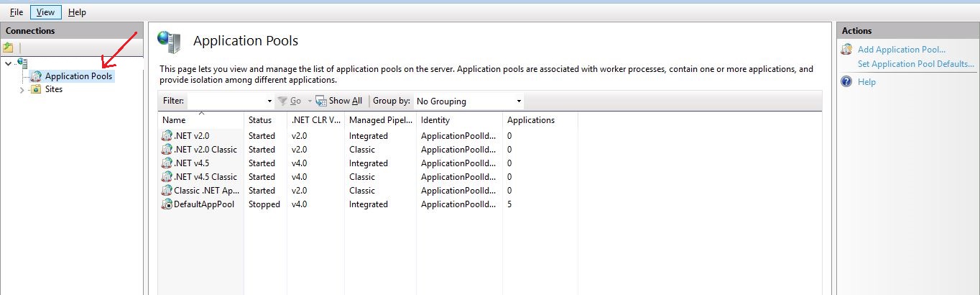Click Set Application Pool Defaults link
The image size is (980, 295).
[915, 64]
